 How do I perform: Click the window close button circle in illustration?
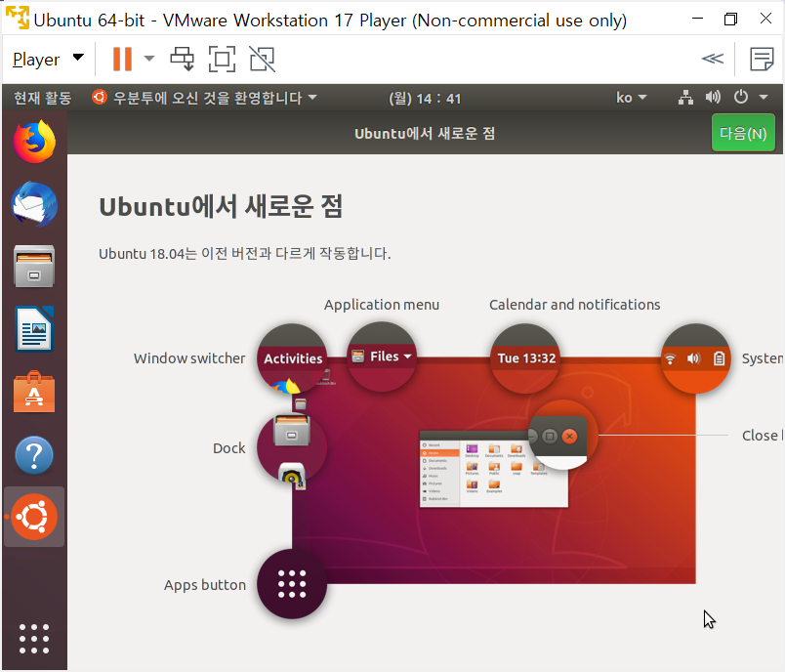563,436
